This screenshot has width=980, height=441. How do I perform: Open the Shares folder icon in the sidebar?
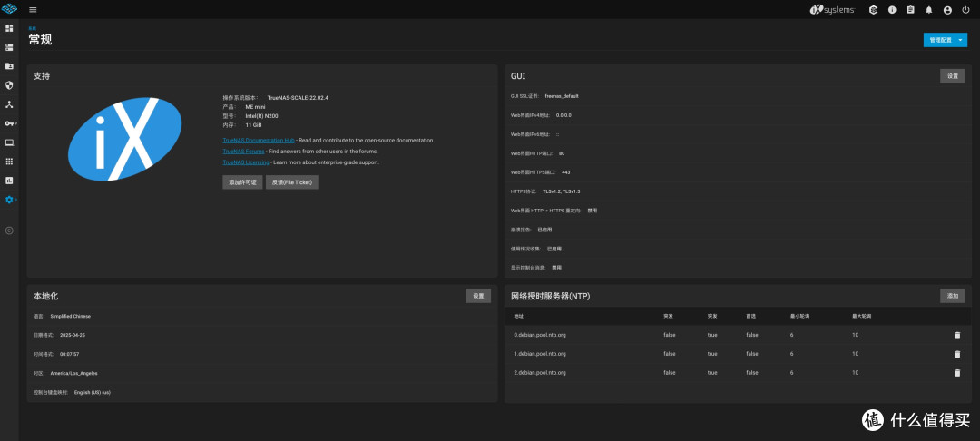tap(9, 66)
